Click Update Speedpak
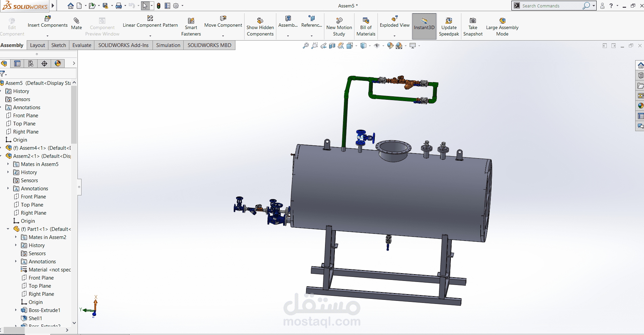 [449, 27]
